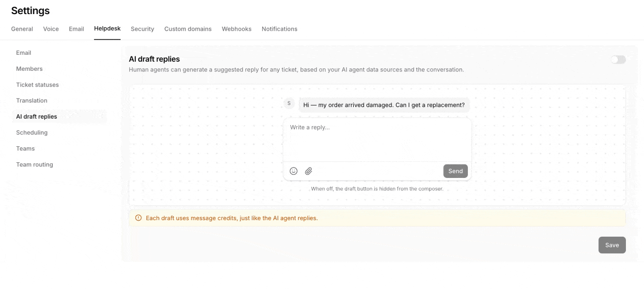This screenshot has height=289, width=644.
Task: Click the attachment paperclip icon
Action: (309, 171)
